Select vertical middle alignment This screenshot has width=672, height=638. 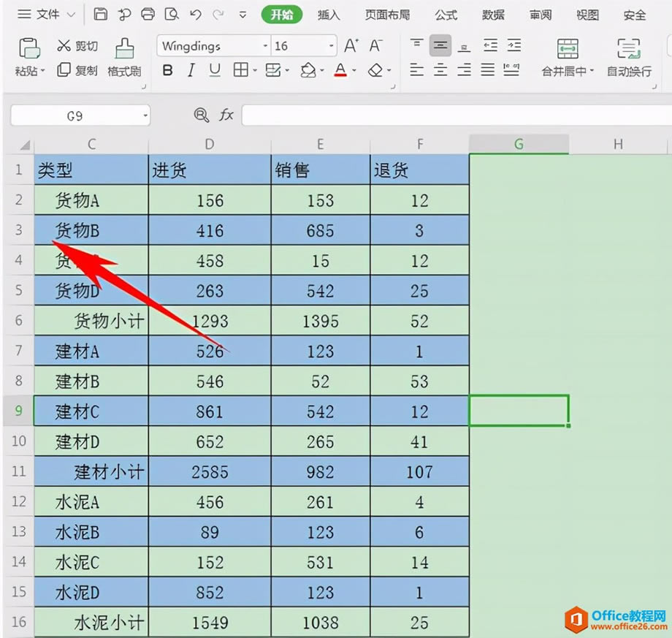pyautogui.click(x=440, y=45)
